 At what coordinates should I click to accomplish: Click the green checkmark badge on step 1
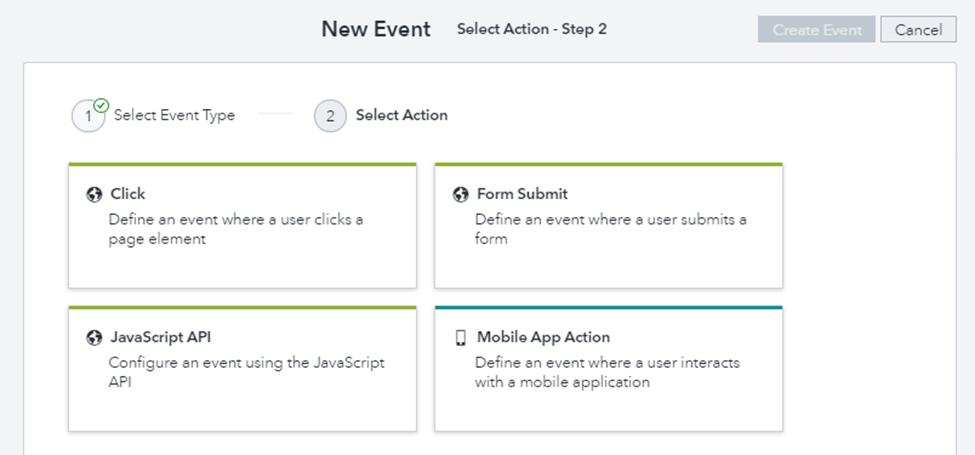(x=101, y=104)
